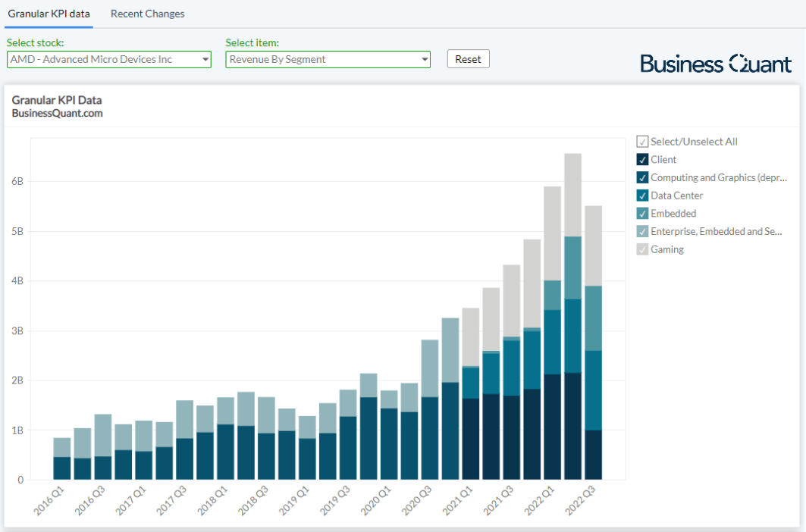Select the Granular KPI data tab
Screen dimensions: 806x532
[x=49, y=14]
